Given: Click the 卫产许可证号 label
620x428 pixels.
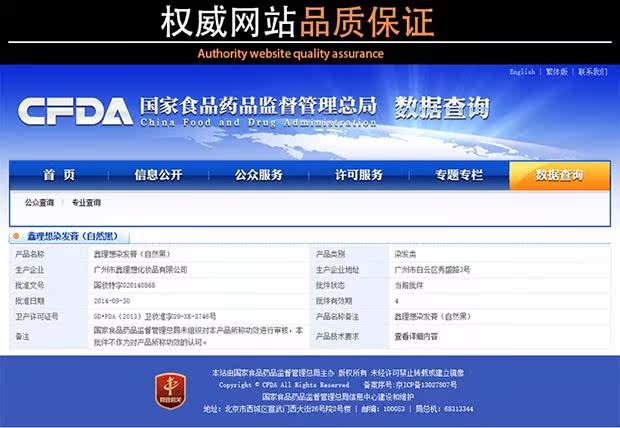Looking at the screenshot, I should click(x=37, y=316).
